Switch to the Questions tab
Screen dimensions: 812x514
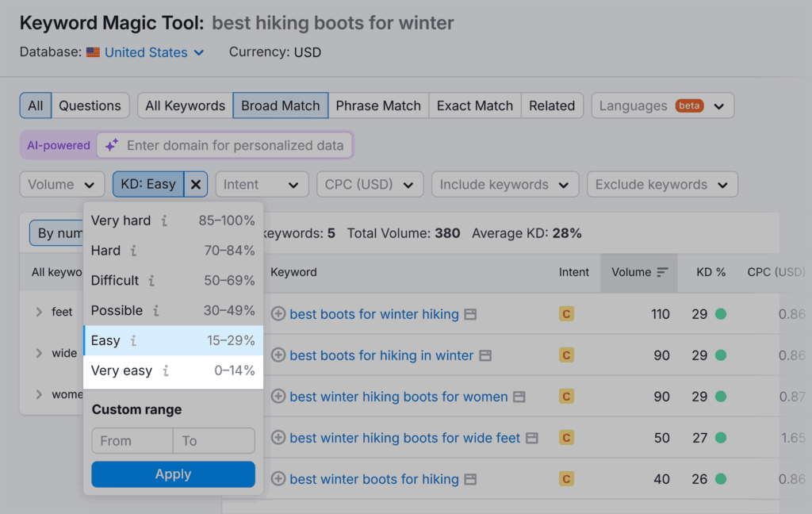pos(90,105)
